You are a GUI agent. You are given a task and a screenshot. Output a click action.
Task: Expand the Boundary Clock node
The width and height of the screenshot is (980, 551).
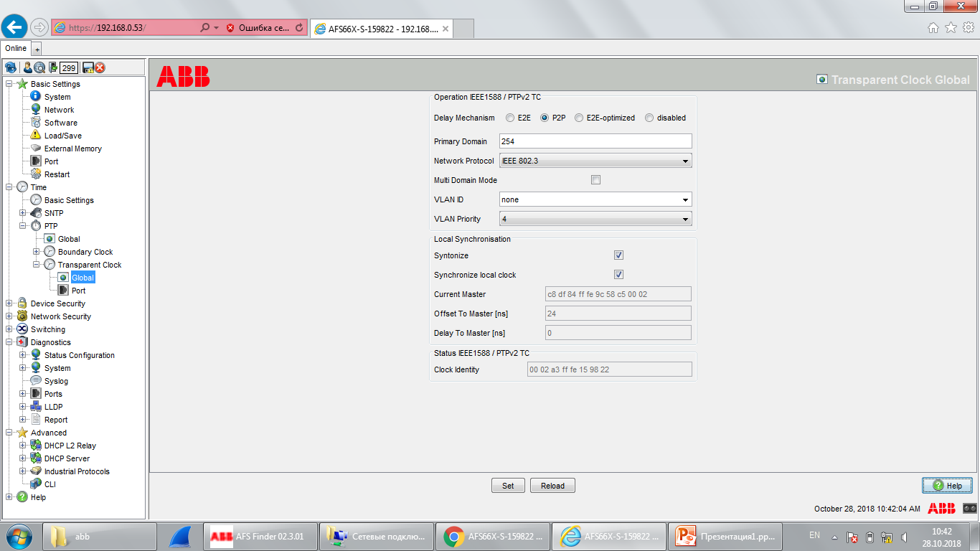(x=37, y=252)
